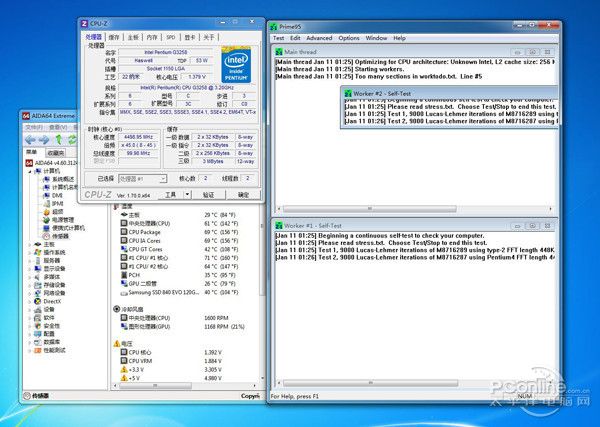
Task: Expand the 操作系统 node in AIDA64 tree
Action: click(x=30, y=253)
